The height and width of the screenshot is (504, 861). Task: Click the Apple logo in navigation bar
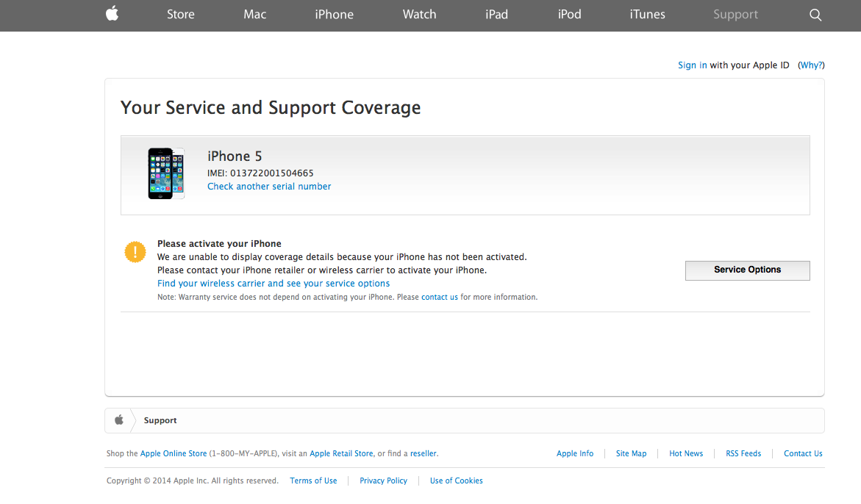click(x=112, y=14)
